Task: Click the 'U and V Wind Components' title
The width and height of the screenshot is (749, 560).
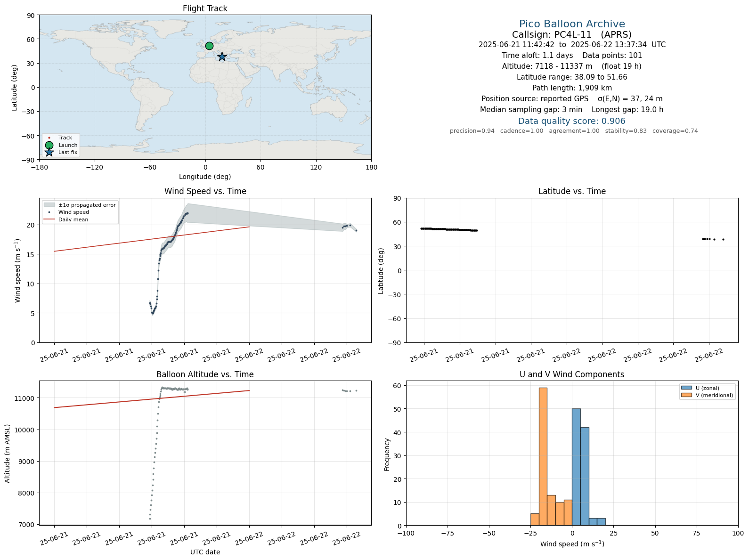Action: 572,374
